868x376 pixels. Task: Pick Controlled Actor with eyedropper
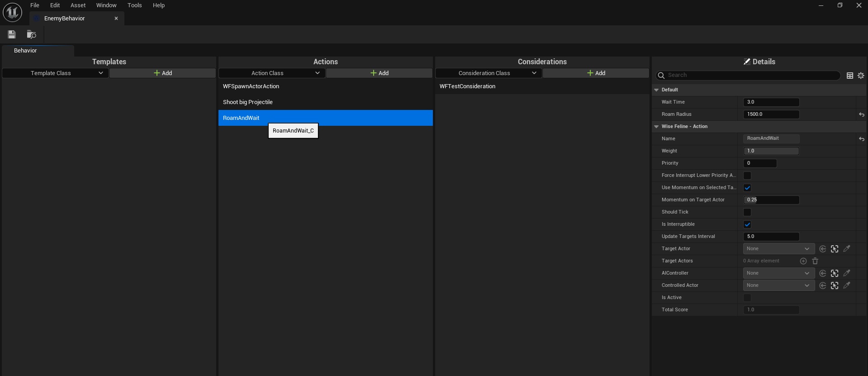[x=847, y=285]
